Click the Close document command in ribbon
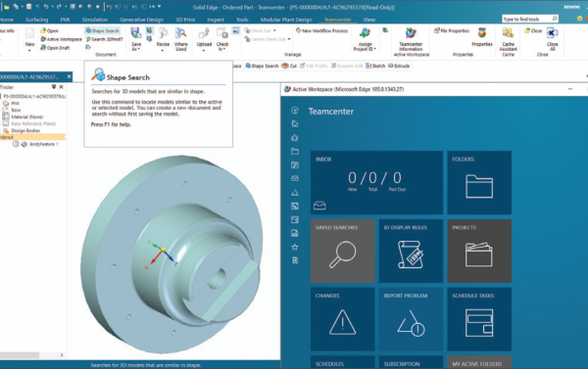588x369 pixels. click(533, 30)
